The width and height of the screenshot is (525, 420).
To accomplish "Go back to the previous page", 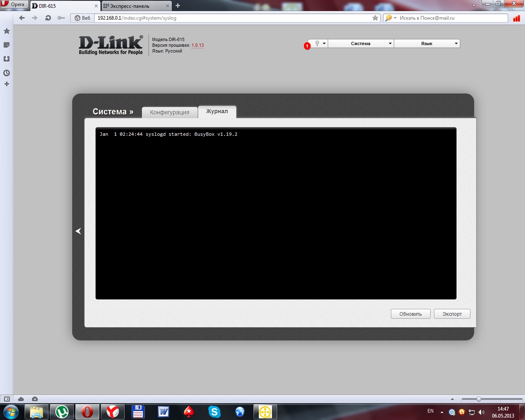I will pos(22,18).
